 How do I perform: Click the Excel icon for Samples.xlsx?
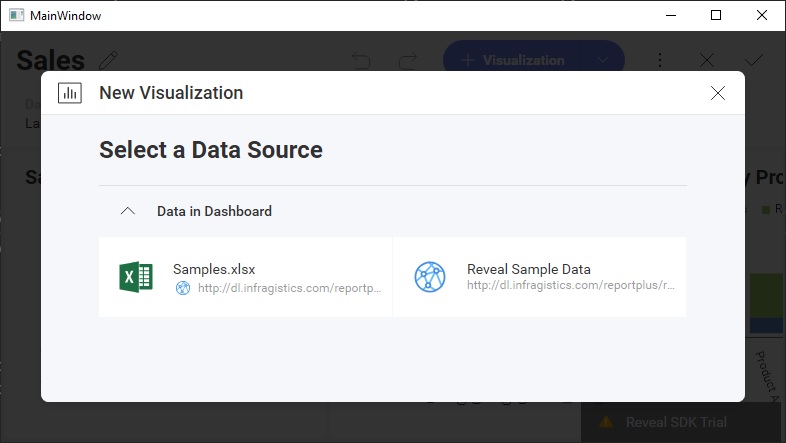(x=135, y=277)
